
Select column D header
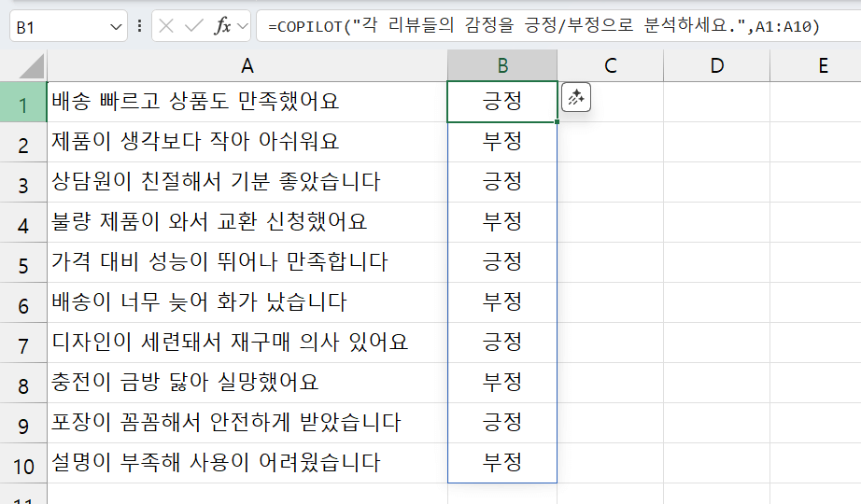716,65
